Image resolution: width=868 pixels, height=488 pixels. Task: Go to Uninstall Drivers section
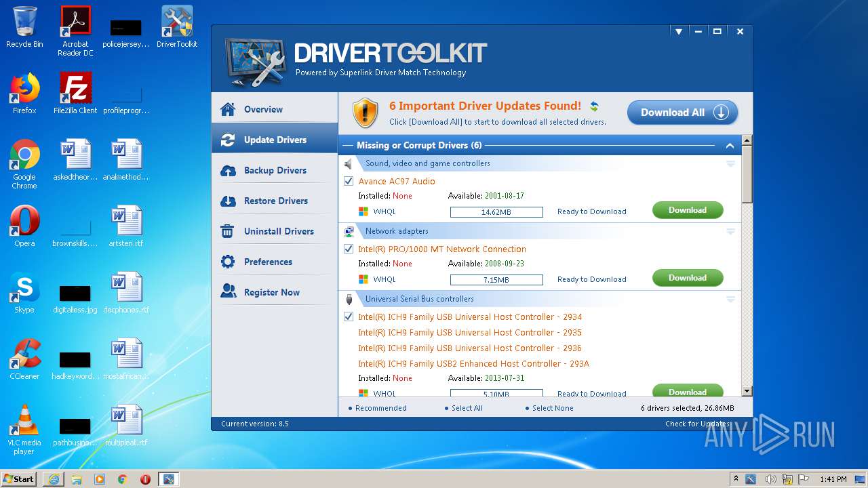coord(275,231)
